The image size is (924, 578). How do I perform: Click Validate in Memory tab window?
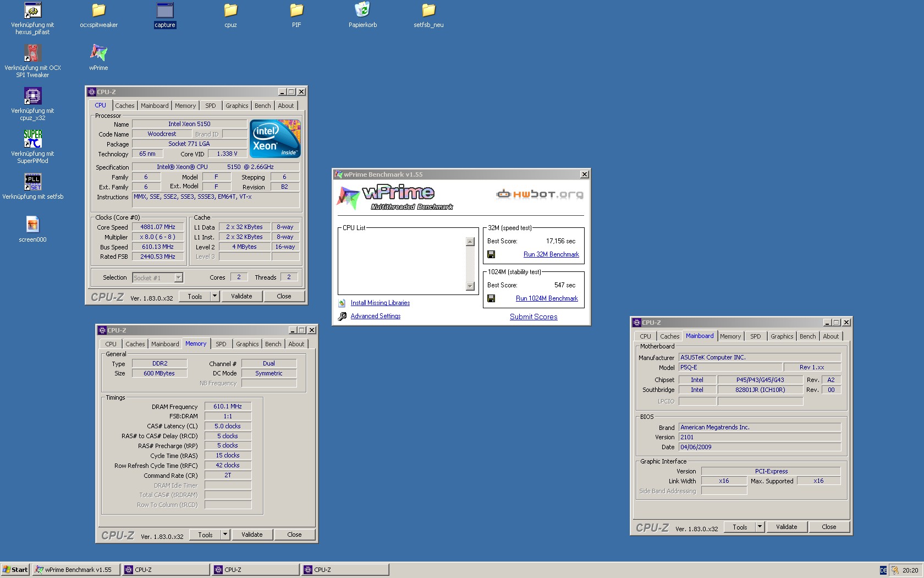click(x=252, y=535)
